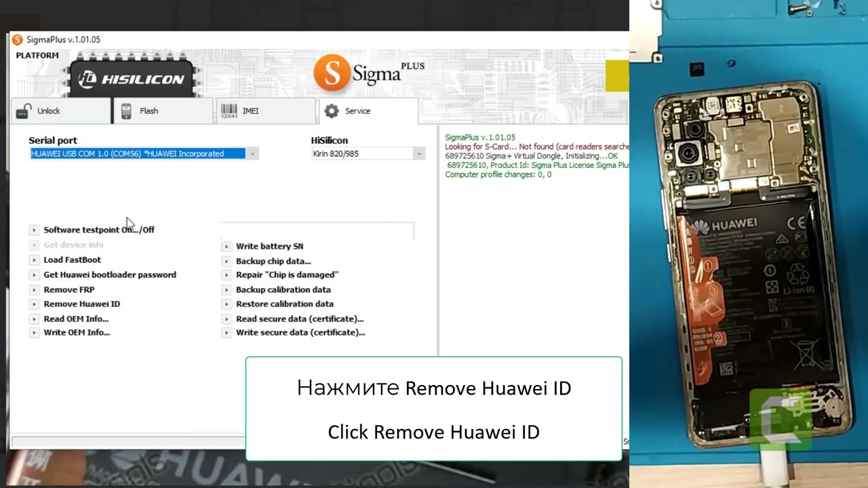Click Load FastBoot
The height and width of the screenshot is (488, 868).
click(72, 260)
